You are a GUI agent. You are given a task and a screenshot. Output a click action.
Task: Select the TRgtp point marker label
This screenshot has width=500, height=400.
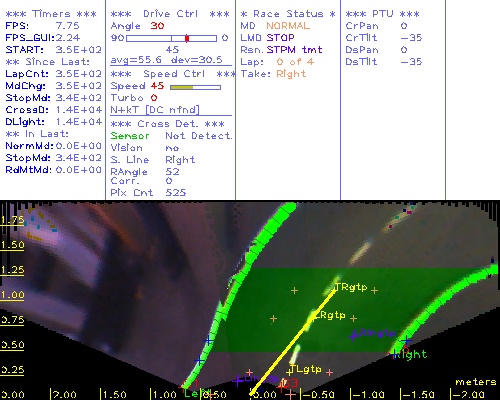[351, 287]
